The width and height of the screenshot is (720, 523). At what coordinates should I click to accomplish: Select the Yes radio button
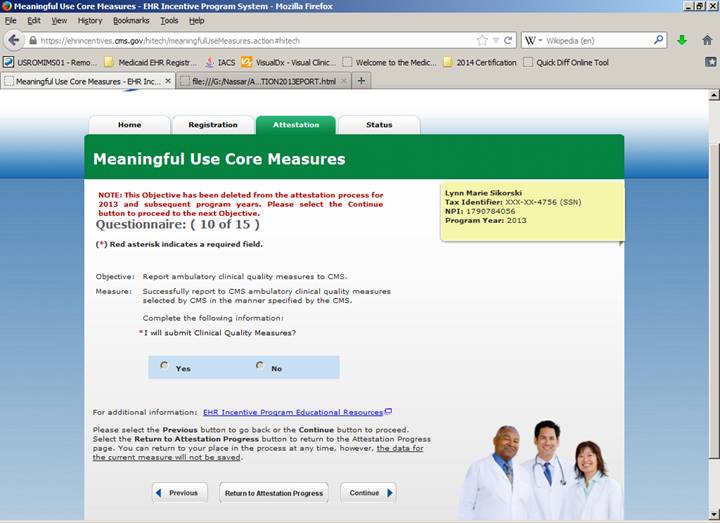(x=165, y=366)
